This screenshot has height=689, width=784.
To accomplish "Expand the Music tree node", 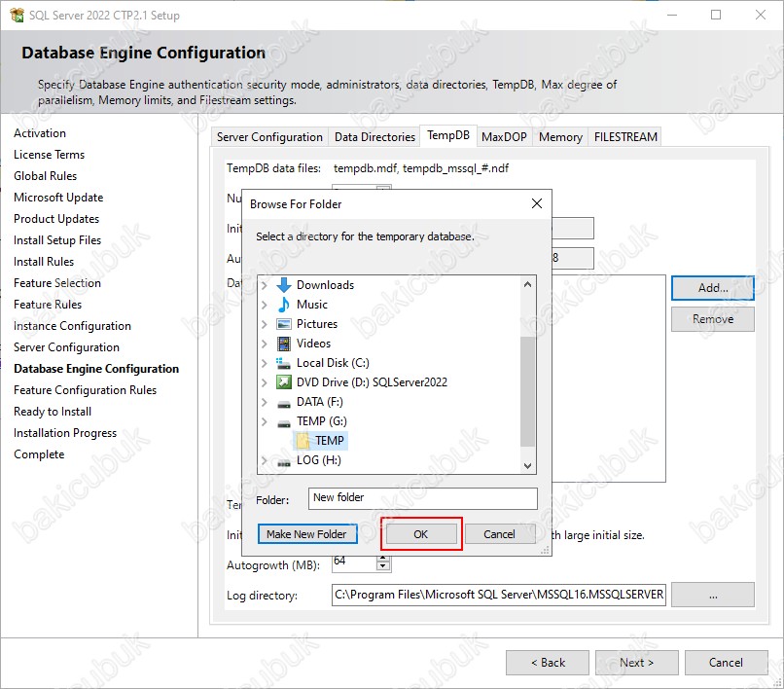I will click(x=264, y=305).
